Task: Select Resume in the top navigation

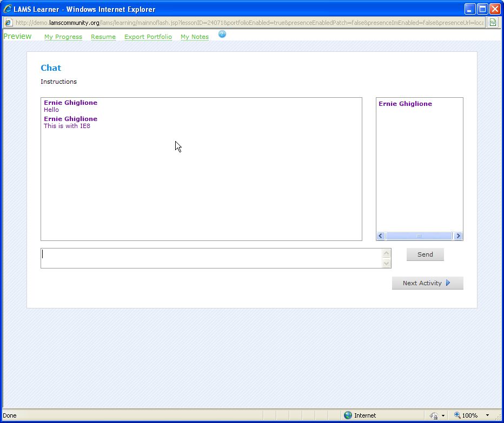Action: (x=103, y=37)
